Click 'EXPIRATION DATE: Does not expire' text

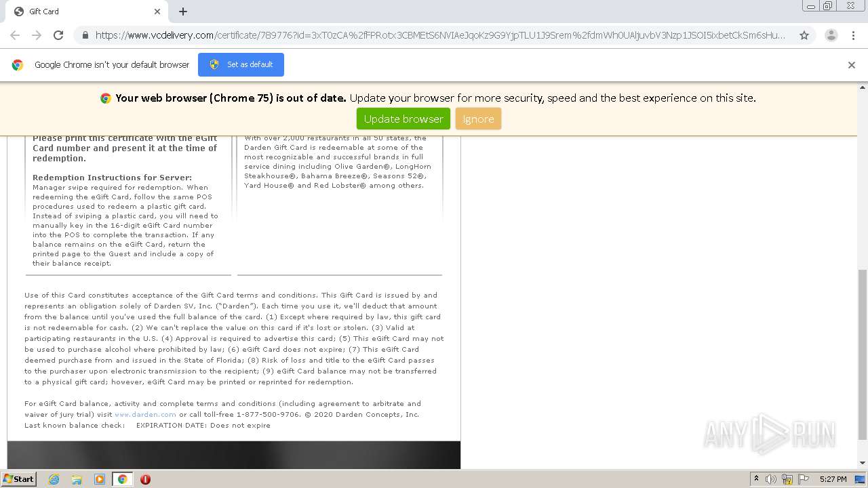203,425
